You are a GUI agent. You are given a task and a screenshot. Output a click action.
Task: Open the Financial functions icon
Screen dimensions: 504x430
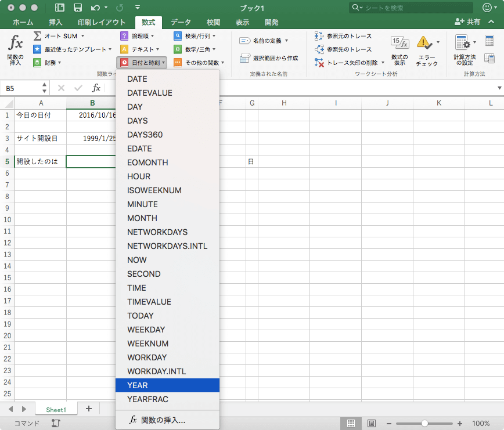click(37, 63)
